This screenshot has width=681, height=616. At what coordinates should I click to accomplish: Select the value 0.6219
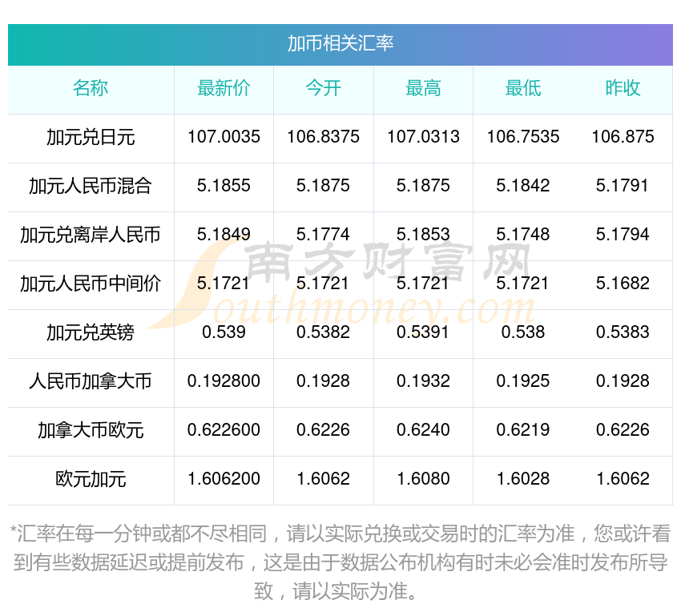523,430
